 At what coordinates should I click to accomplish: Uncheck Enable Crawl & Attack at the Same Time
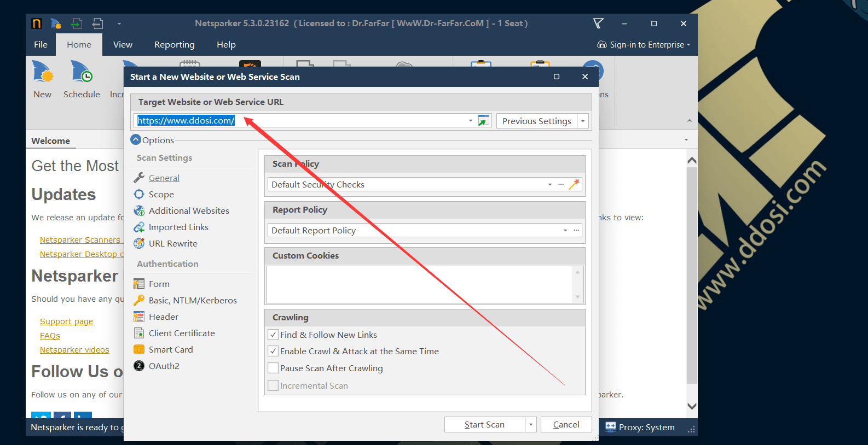(273, 351)
